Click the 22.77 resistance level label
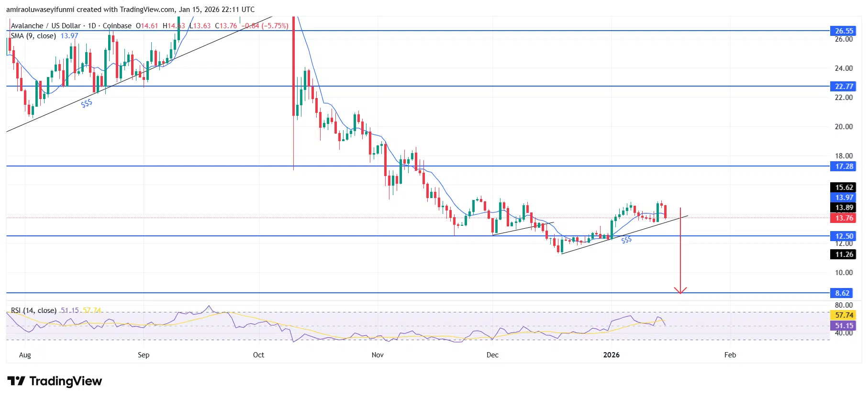This screenshot has width=868, height=399. pos(843,87)
